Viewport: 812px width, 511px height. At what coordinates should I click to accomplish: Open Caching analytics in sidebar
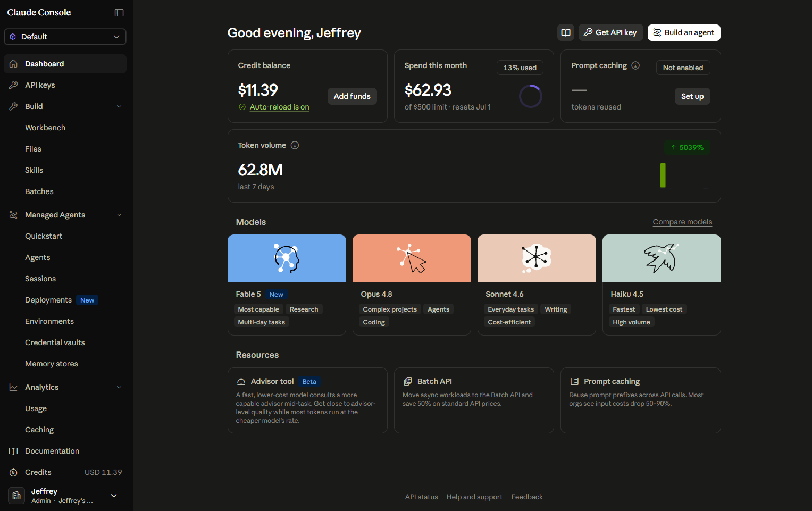click(39, 430)
